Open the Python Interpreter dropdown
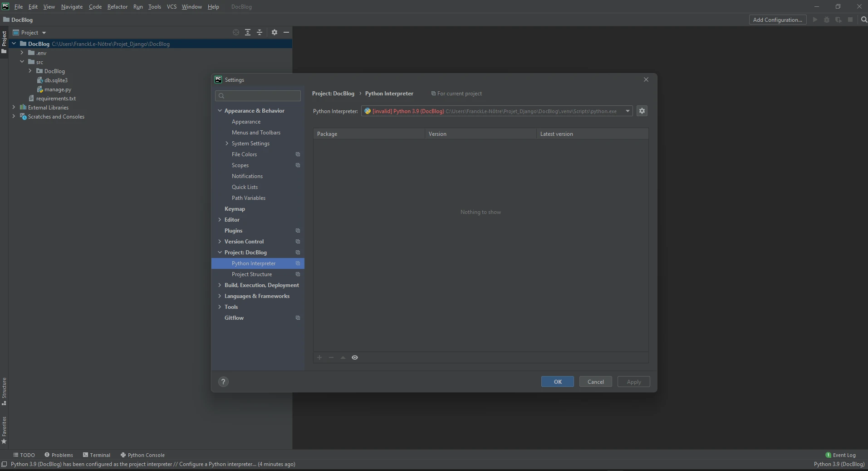Viewport: 868px width, 471px height. (628, 111)
